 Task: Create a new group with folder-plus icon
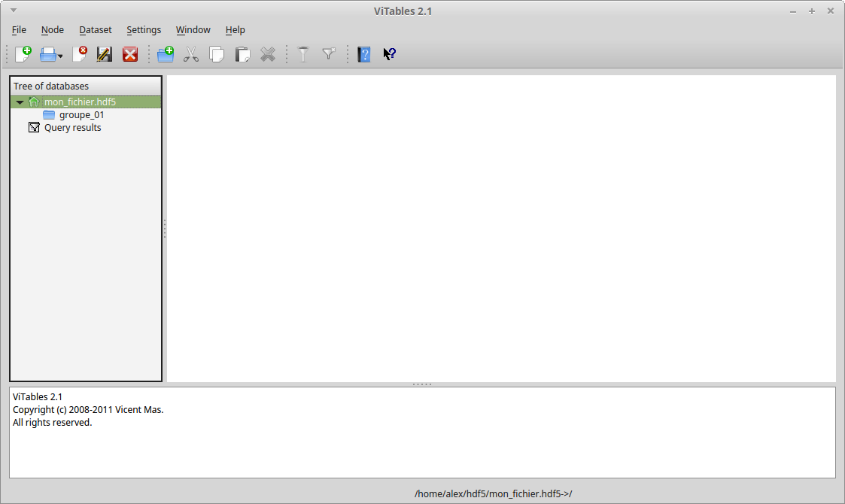166,54
